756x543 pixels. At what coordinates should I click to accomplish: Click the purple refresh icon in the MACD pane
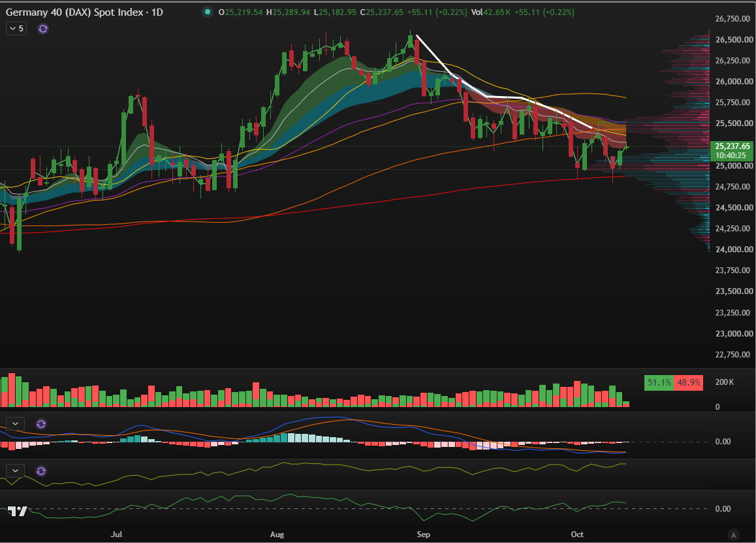click(41, 424)
